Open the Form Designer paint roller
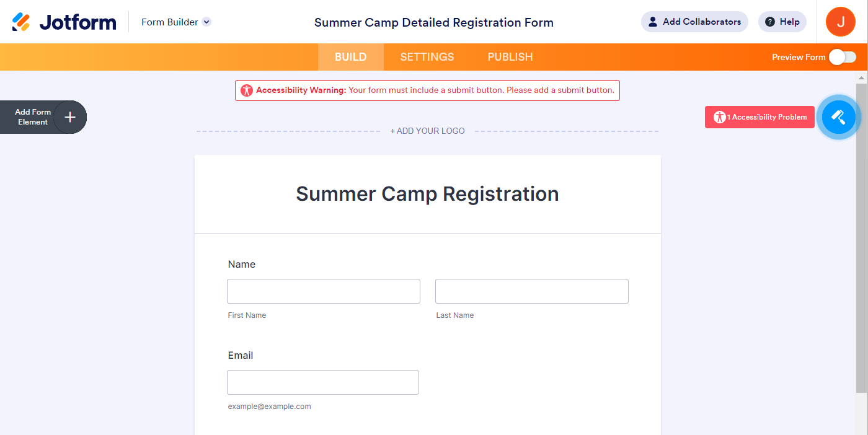 (x=838, y=116)
